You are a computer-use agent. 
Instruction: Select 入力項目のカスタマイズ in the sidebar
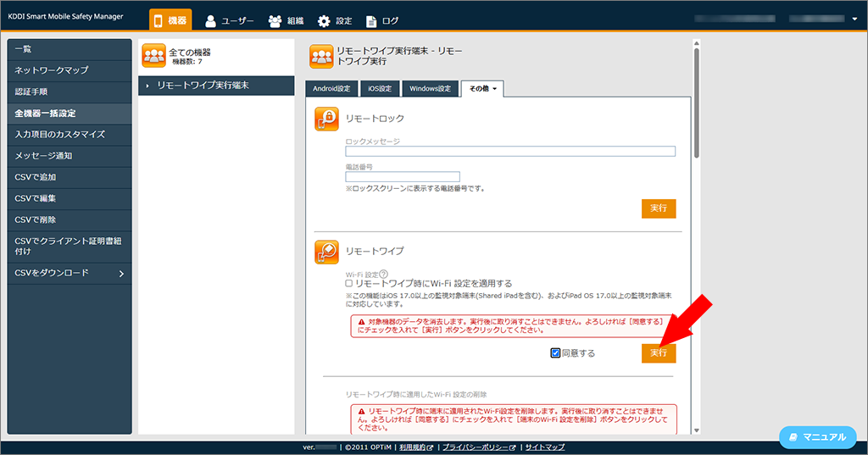(70, 135)
